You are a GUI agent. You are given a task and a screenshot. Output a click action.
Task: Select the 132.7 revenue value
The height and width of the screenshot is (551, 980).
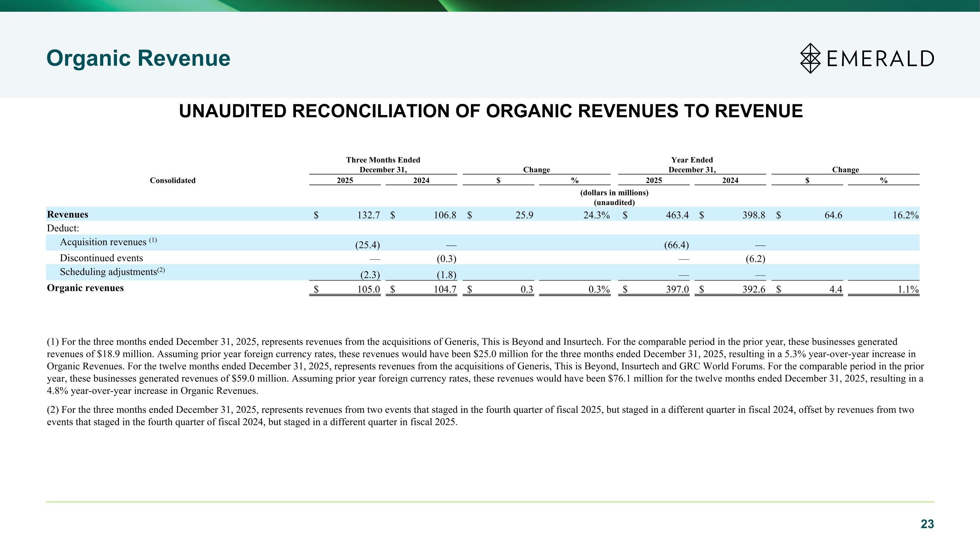pos(368,215)
